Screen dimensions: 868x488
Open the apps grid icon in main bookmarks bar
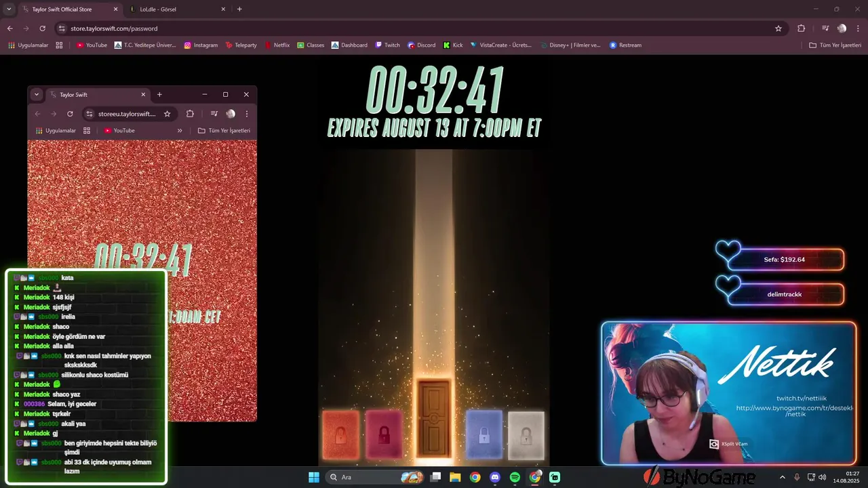point(59,45)
